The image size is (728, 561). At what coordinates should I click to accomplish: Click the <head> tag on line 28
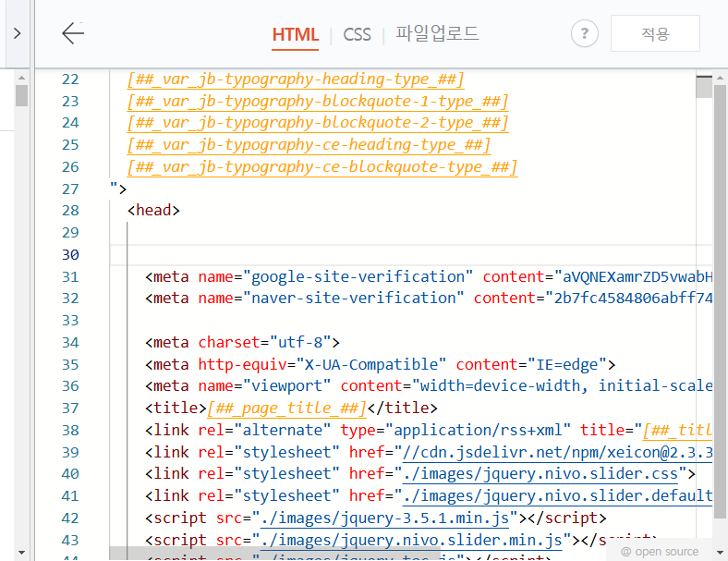pyautogui.click(x=153, y=211)
